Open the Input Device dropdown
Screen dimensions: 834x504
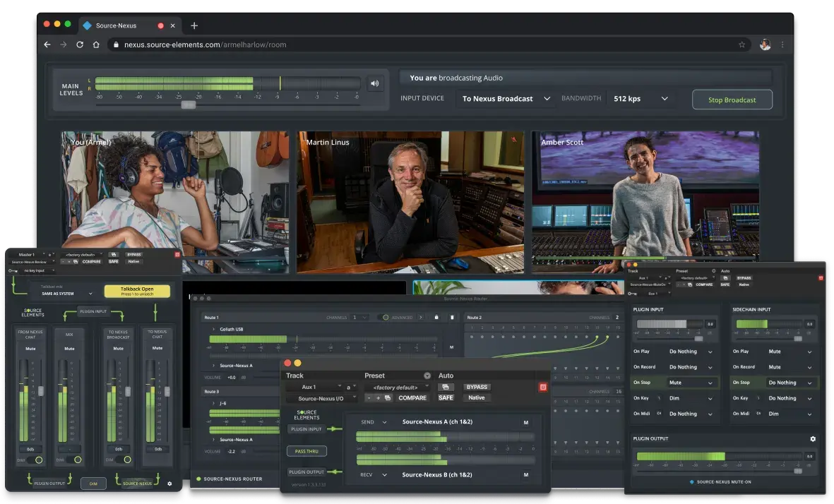click(506, 99)
